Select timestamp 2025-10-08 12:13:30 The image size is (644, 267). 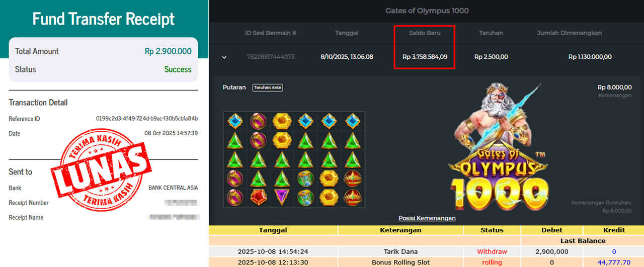(x=273, y=262)
